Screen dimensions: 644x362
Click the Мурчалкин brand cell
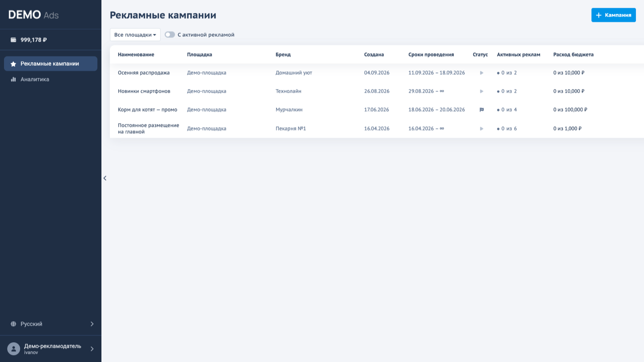pyautogui.click(x=289, y=110)
